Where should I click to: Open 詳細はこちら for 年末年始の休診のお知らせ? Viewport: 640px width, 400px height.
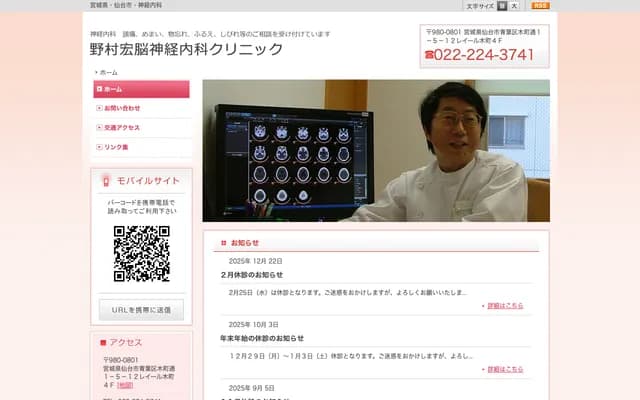click(505, 369)
